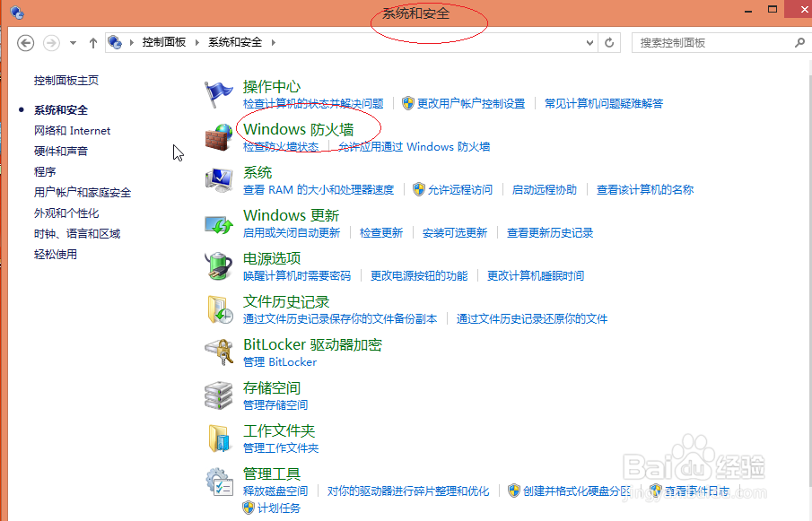
Task: Click the Control Panel icon in address bar
Action: pyautogui.click(x=115, y=42)
